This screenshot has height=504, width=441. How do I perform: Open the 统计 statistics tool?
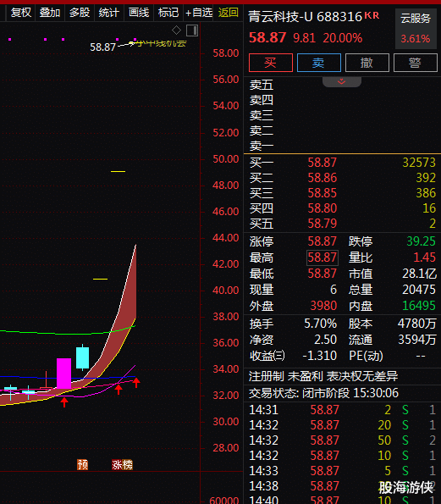coord(109,13)
